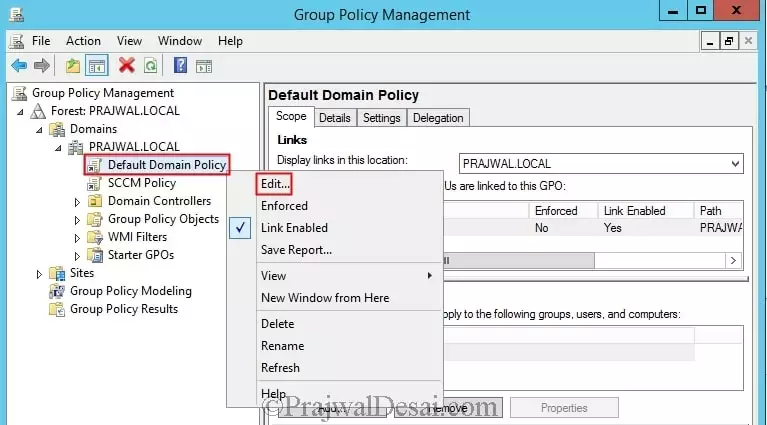Toggle the Show/Hide Console Tree icon
This screenshot has height=425, width=767.
pos(96,65)
